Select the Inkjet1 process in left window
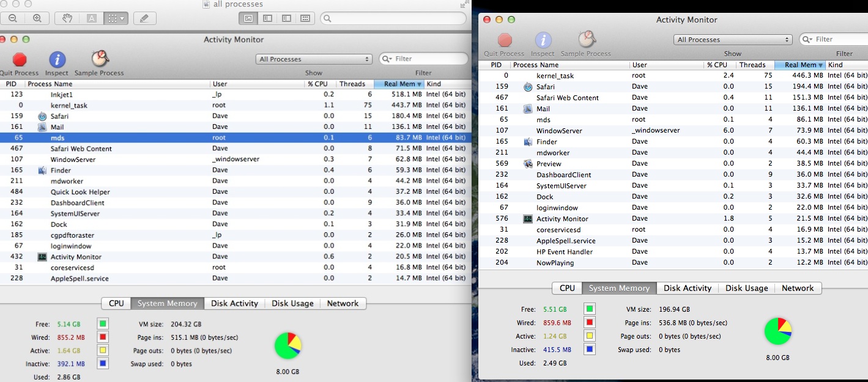The height and width of the screenshot is (382, 868). coord(235,95)
